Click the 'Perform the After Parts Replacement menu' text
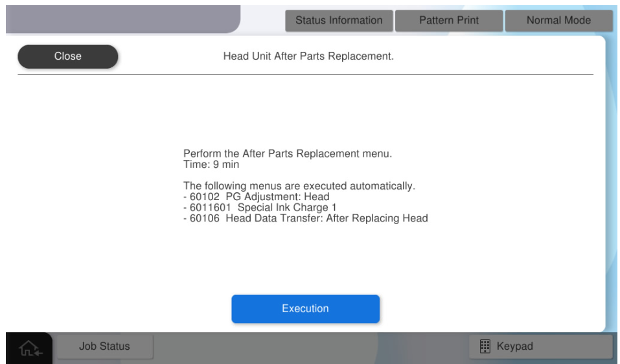The image size is (620, 364). [x=288, y=154]
